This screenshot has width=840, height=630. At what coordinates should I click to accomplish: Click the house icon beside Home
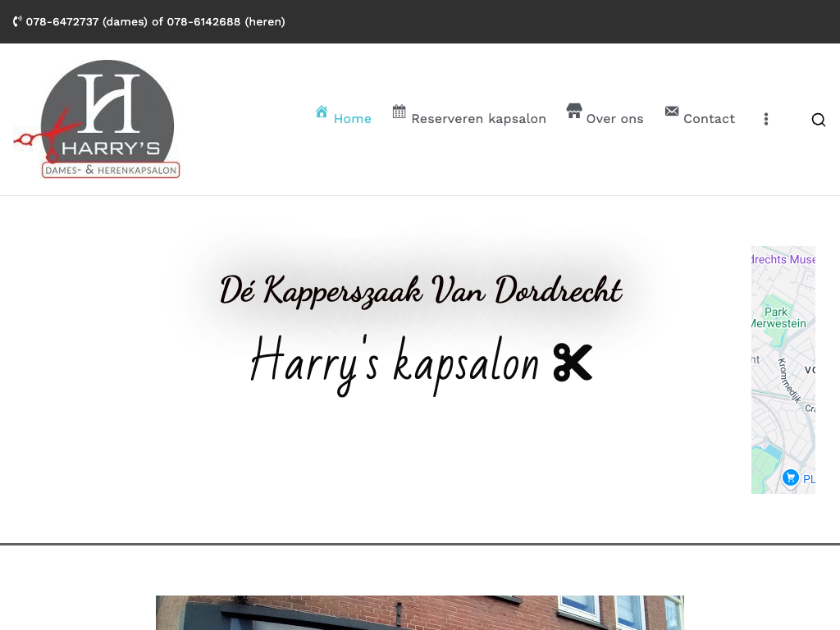pos(322,112)
